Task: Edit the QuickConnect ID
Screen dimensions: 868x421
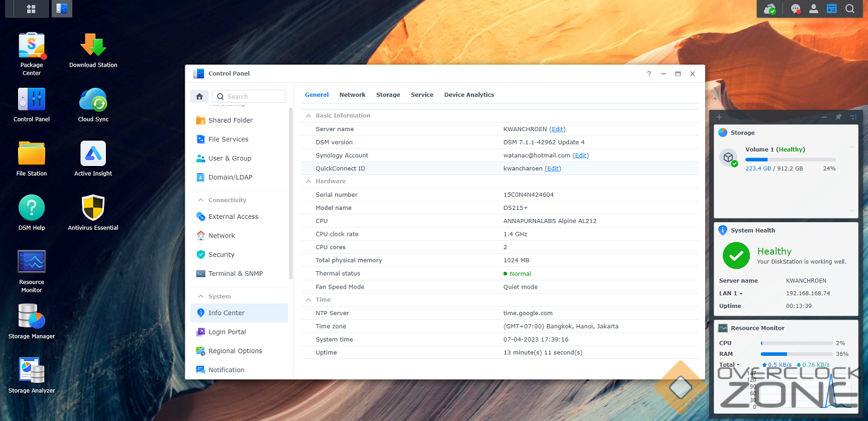Action: tap(553, 169)
